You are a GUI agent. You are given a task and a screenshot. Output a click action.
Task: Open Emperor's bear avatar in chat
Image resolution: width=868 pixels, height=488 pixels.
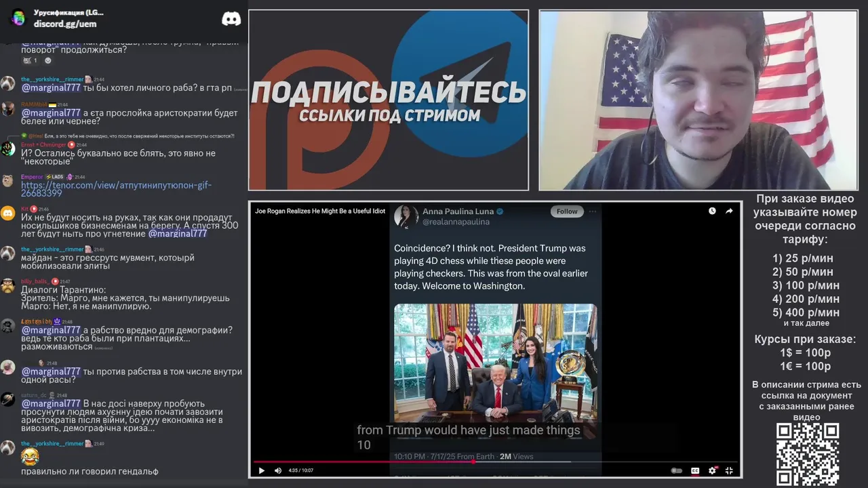pyautogui.click(x=7, y=181)
